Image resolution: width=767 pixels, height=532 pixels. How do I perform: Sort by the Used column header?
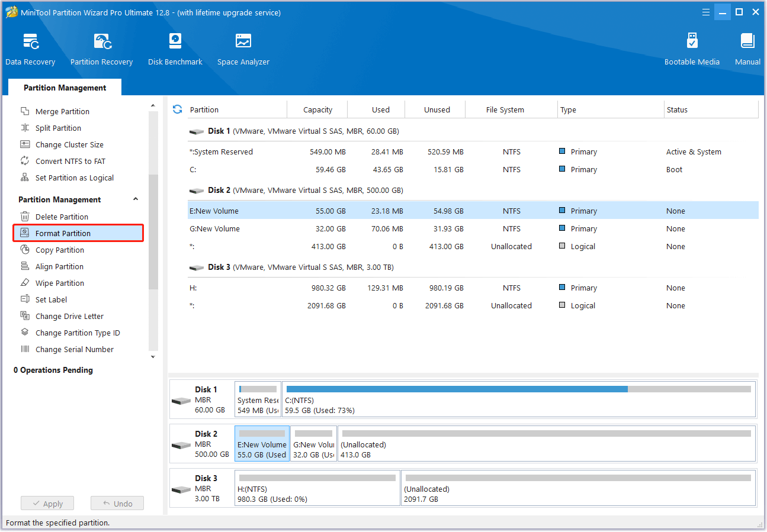click(x=376, y=109)
